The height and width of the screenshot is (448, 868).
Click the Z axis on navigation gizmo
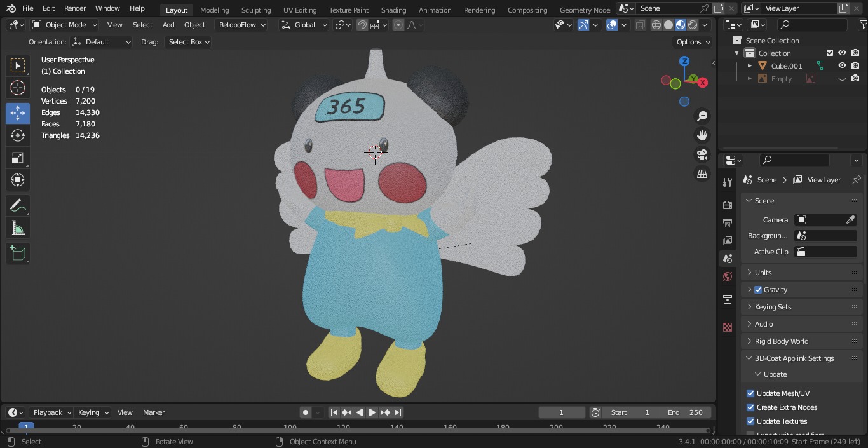point(684,61)
